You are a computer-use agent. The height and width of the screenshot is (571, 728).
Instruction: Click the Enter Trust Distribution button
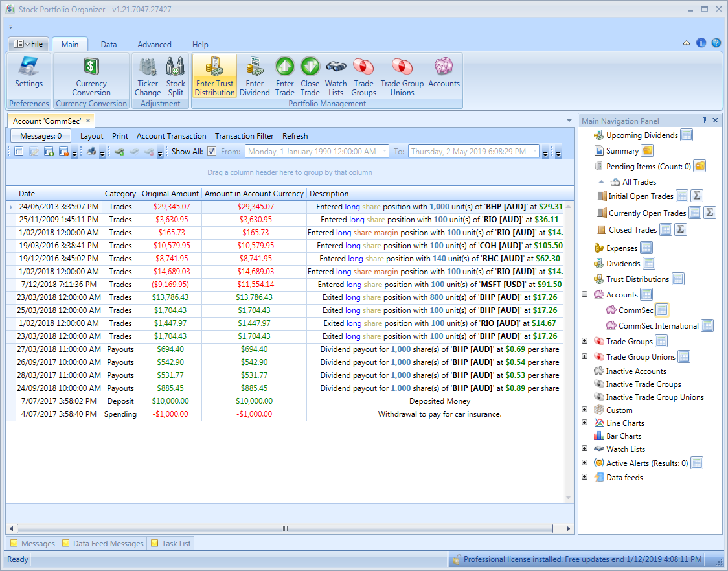click(x=214, y=76)
